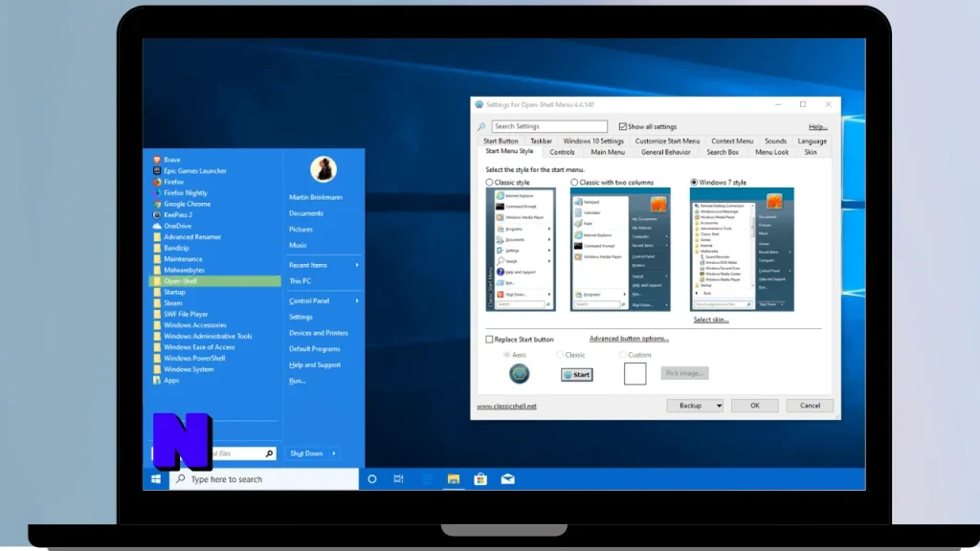Open the Customize Start Menu tab

(667, 142)
